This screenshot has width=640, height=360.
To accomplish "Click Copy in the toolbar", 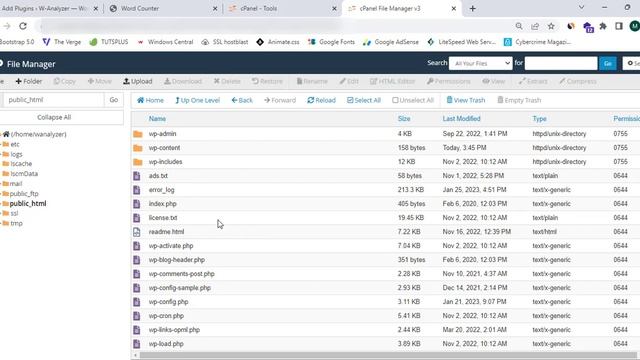I will [64, 81].
